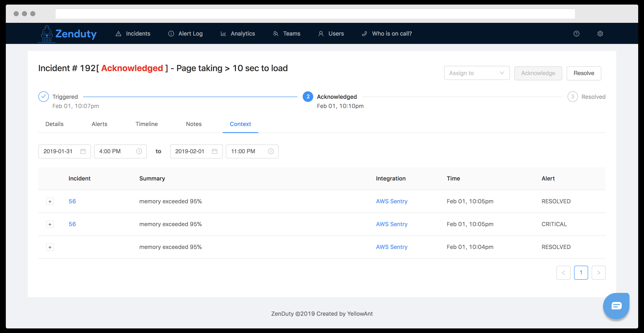The image size is (644, 333).
Task: Open the Incidents menu item
Action: pos(133,33)
